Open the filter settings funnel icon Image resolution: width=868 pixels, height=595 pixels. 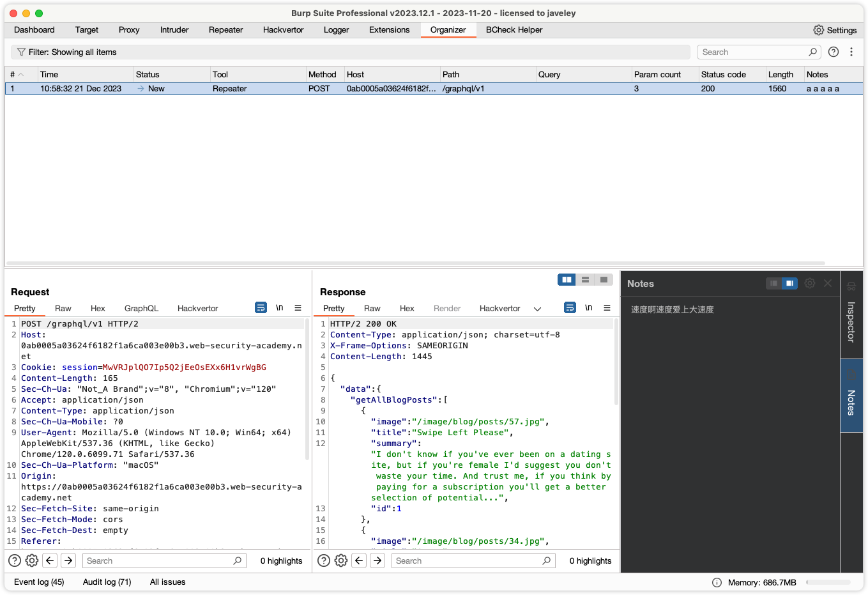pos(21,52)
